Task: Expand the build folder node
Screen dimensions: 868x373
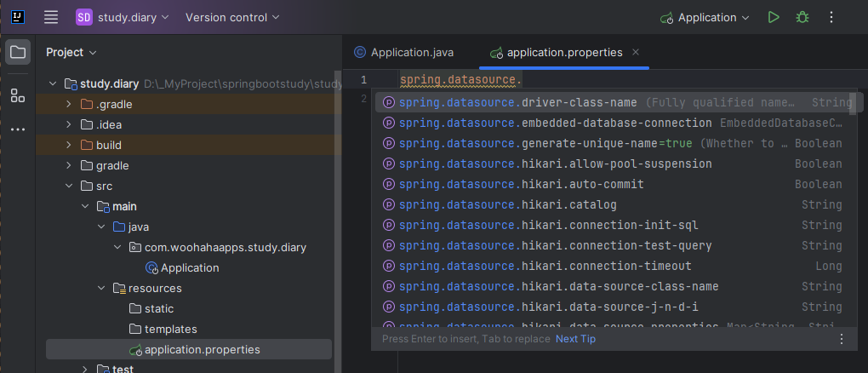Action: coord(70,145)
